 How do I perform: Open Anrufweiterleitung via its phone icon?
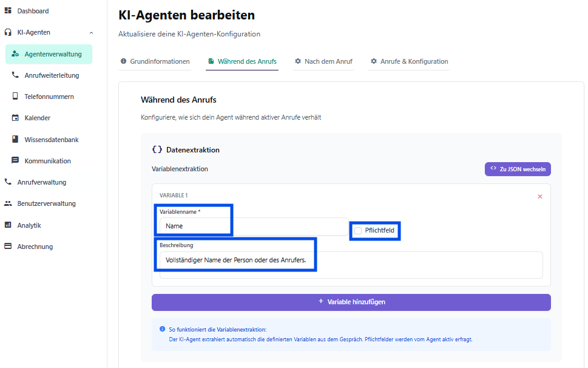point(15,75)
